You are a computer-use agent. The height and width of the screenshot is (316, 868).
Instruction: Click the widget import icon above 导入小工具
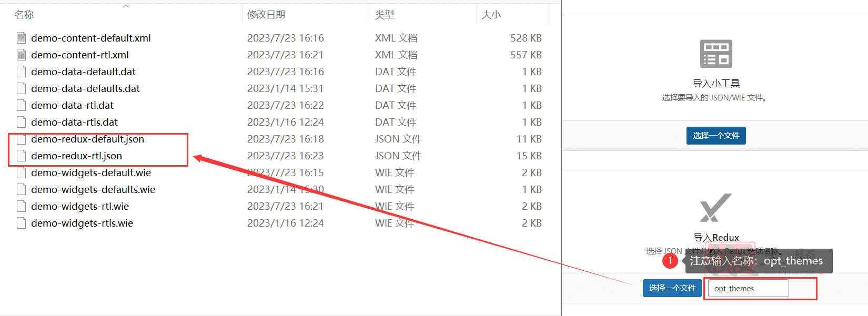point(716,54)
